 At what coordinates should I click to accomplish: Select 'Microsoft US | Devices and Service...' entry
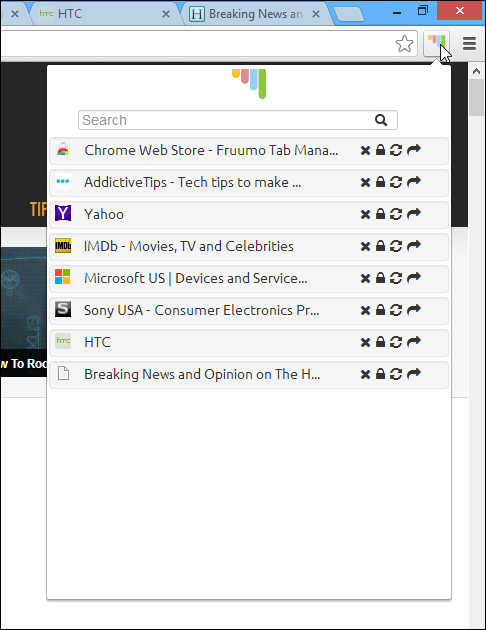(249, 279)
